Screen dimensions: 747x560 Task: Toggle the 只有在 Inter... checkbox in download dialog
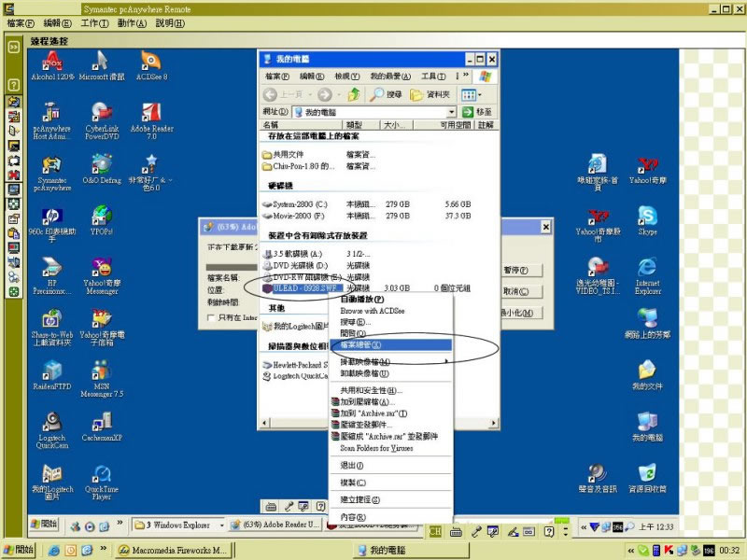(x=211, y=317)
